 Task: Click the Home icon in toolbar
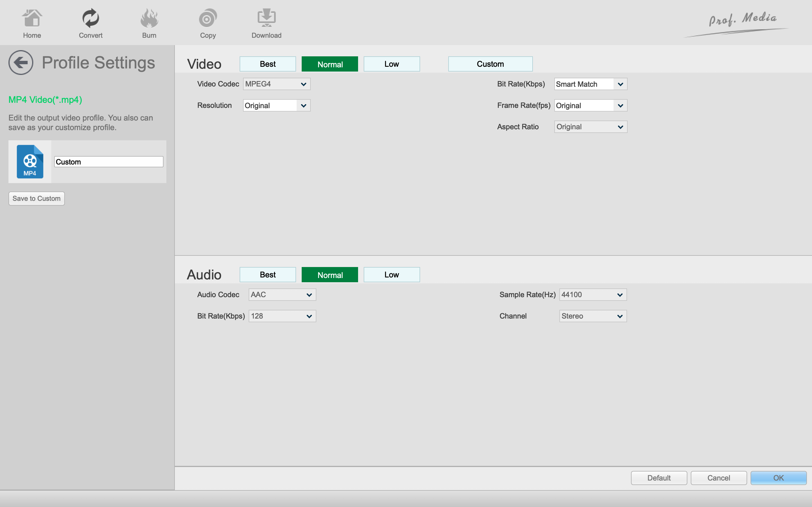(x=32, y=18)
